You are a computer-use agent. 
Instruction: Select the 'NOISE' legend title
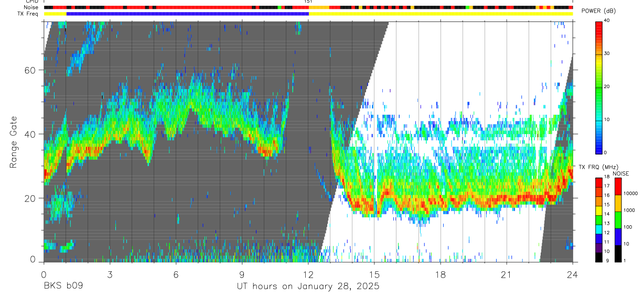[x=621, y=173]
